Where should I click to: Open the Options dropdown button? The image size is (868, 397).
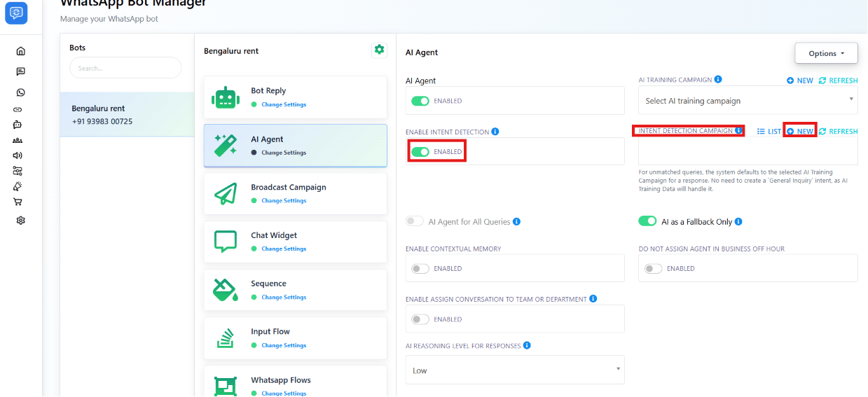click(x=827, y=53)
